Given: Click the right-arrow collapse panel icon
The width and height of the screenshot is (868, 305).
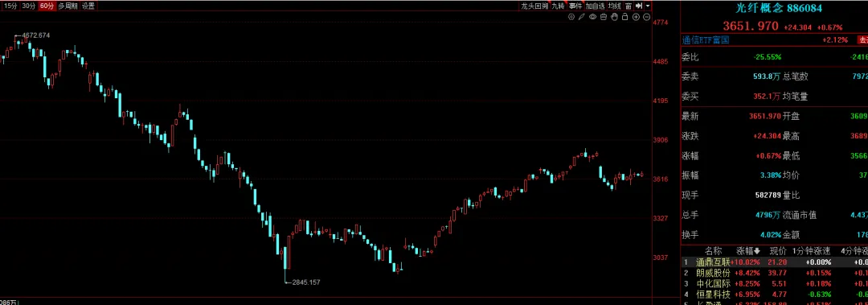Looking at the screenshot, I should (x=639, y=6).
